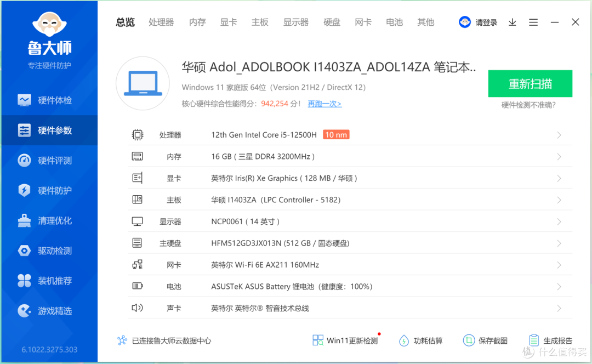Click the sound card speaker icon

tap(138, 308)
